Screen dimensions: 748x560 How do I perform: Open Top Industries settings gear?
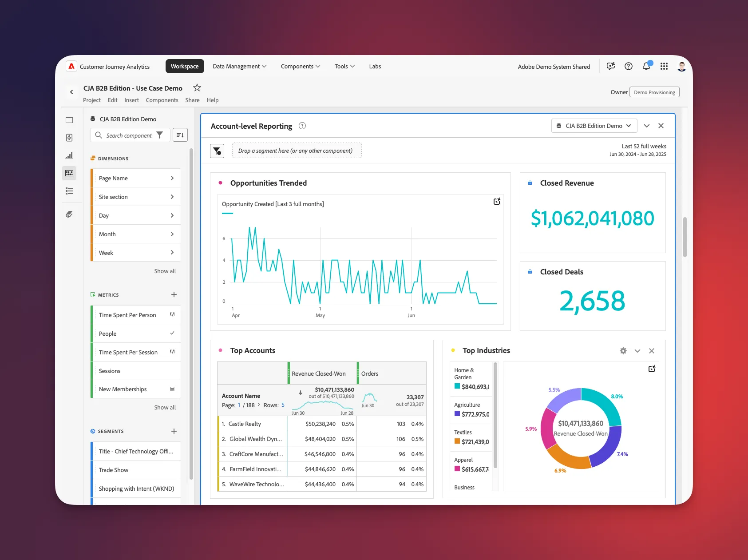pyautogui.click(x=623, y=351)
